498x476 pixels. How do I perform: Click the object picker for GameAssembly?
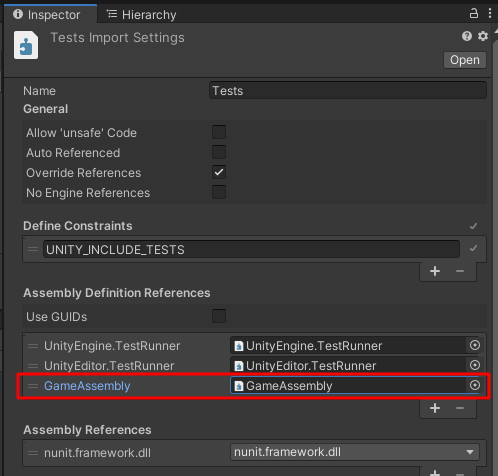[475, 385]
